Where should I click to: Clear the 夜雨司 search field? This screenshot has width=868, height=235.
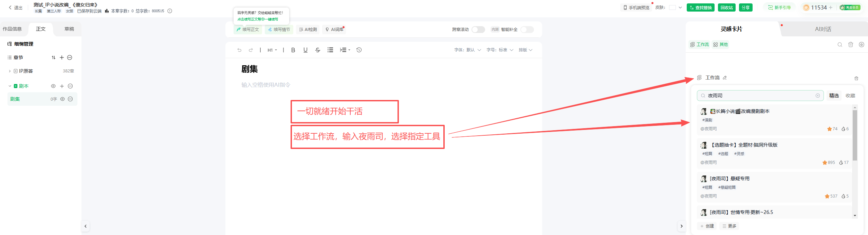point(818,96)
